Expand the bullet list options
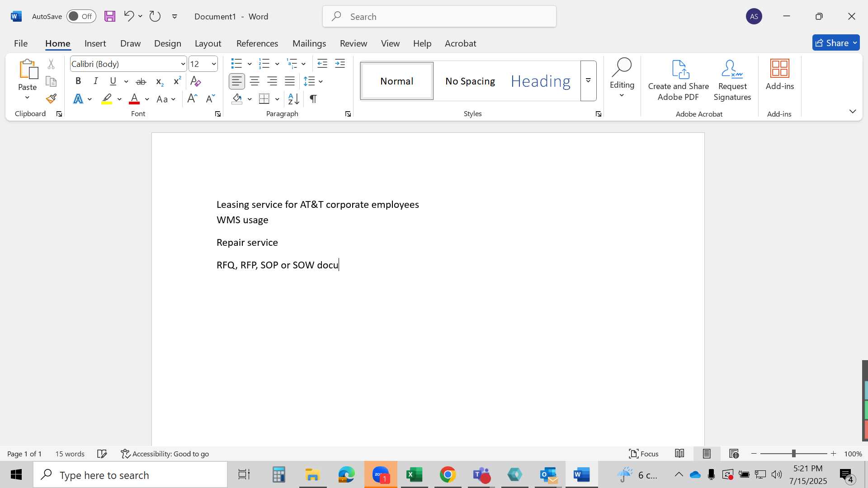 pos(250,64)
